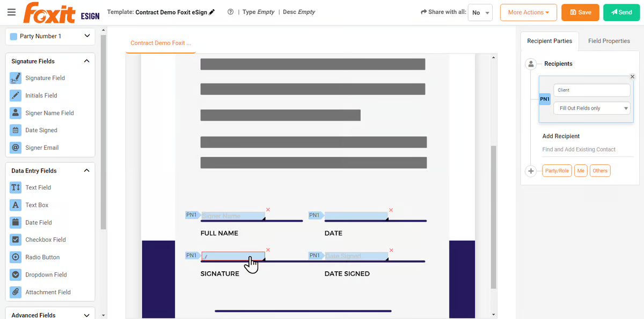Click the pencil icon to edit template name

click(x=212, y=12)
